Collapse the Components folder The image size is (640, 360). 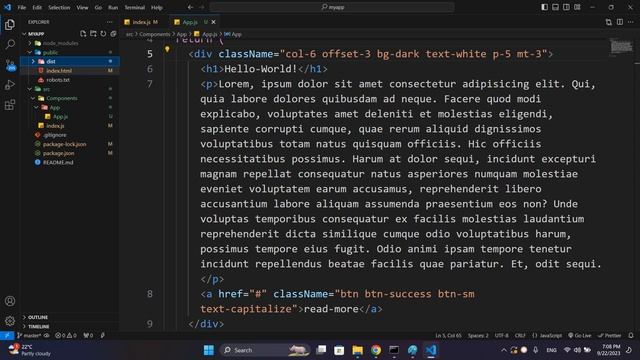(33, 98)
